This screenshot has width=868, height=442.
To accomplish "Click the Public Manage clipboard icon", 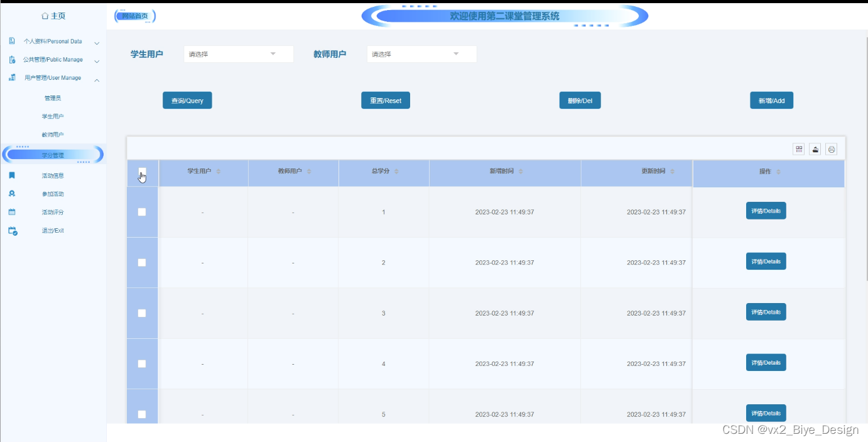I will (x=12, y=60).
